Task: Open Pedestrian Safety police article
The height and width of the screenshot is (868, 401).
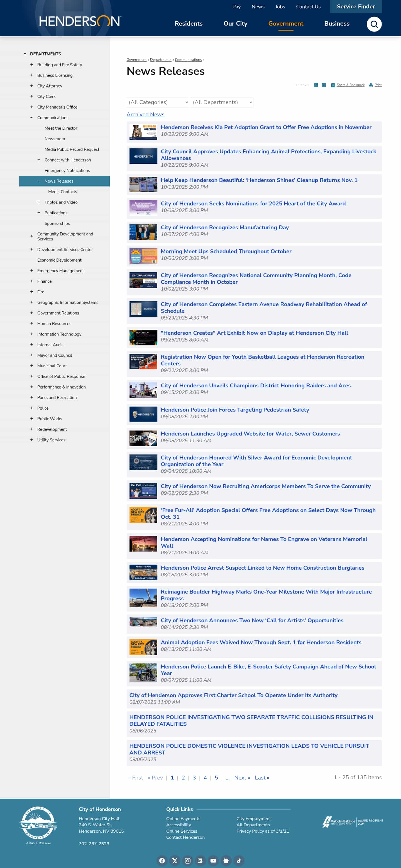Action: tap(235, 409)
